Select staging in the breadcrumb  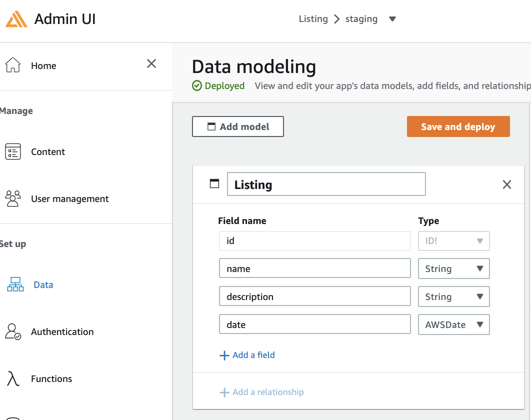[x=361, y=18]
